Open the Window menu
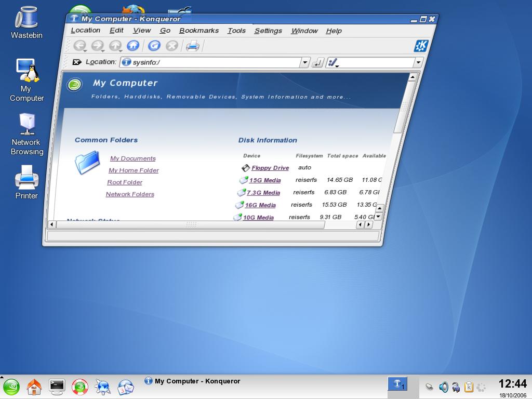This screenshot has height=399, width=532. (x=304, y=31)
